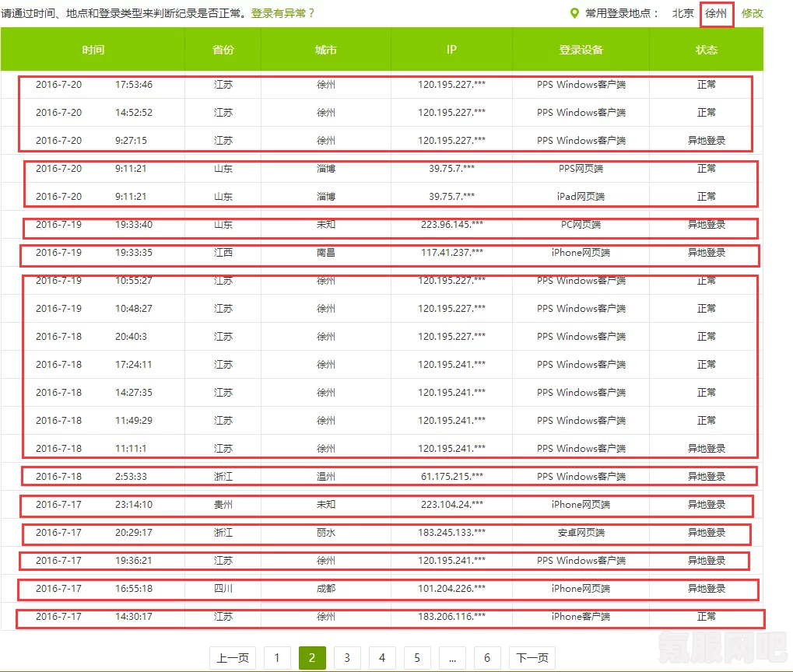Click the 时间 column header
The height and width of the screenshot is (672, 793).
point(93,50)
